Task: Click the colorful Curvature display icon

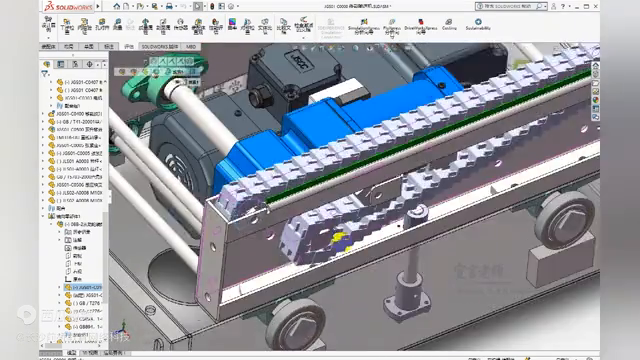Action: point(232,24)
